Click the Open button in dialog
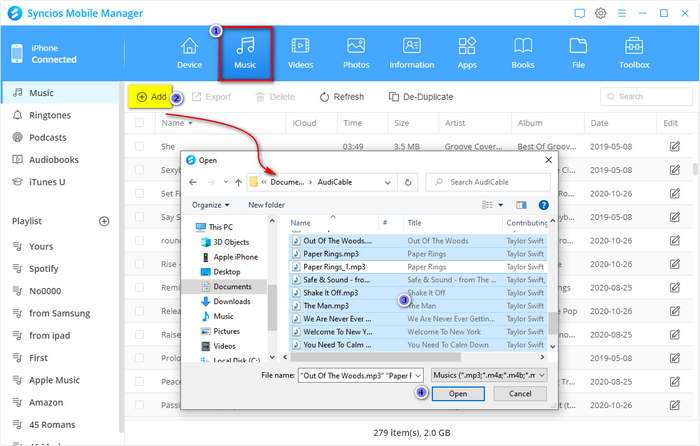700x446 pixels. pyautogui.click(x=458, y=394)
